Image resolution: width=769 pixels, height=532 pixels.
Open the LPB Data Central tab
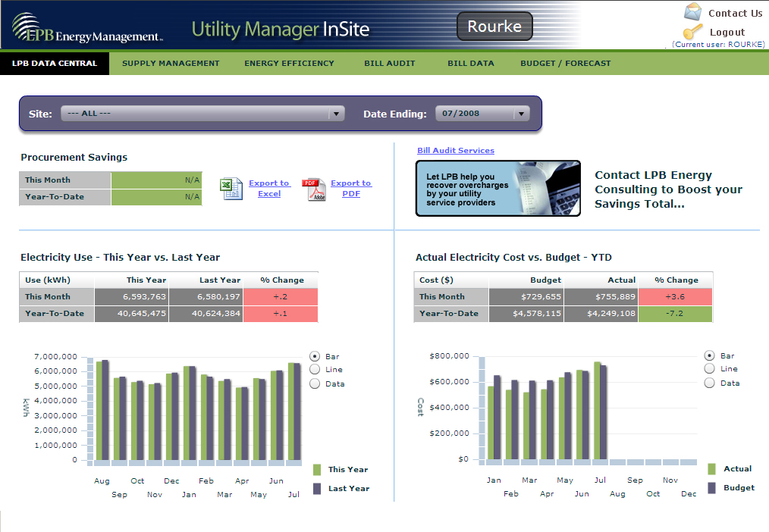(x=55, y=63)
